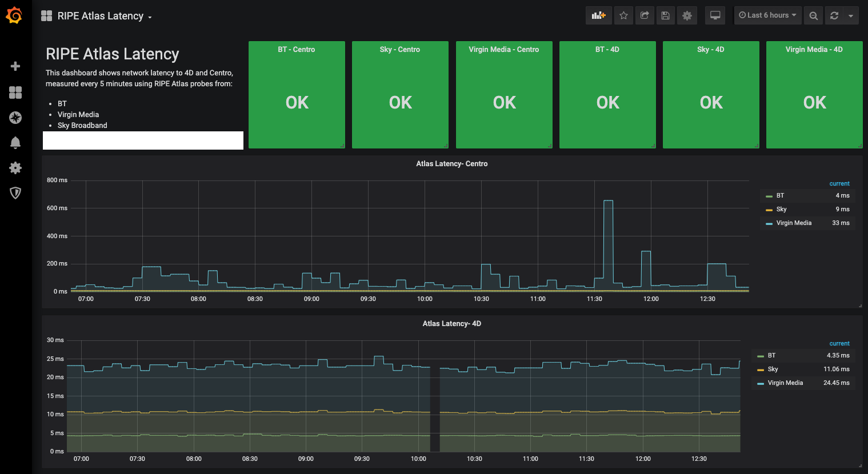Click the Share dashboard icon
The width and height of the screenshot is (868, 474).
(645, 15)
